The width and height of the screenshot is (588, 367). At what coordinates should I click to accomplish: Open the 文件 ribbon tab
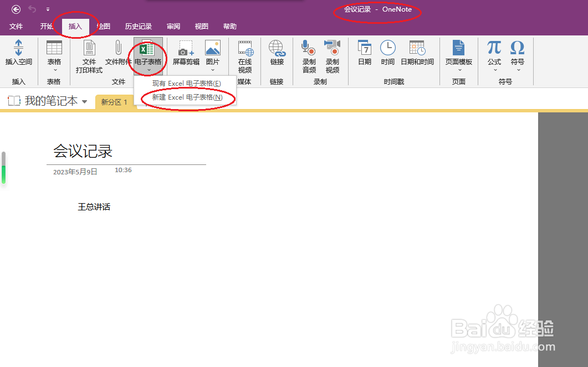(x=16, y=26)
